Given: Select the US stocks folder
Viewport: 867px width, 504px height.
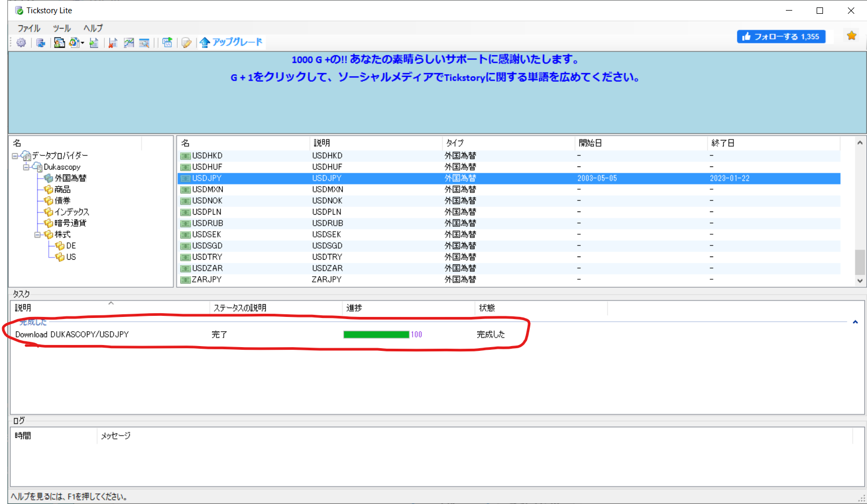Looking at the screenshot, I should 71,257.
